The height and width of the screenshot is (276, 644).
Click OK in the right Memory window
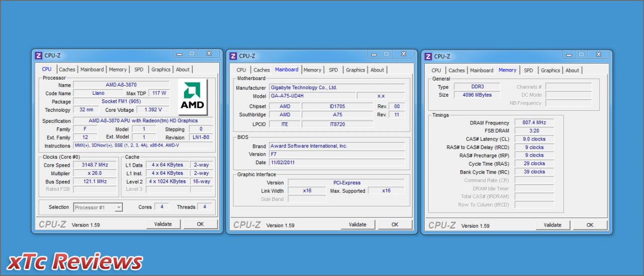pyautogui.click(x=590, y=225)
